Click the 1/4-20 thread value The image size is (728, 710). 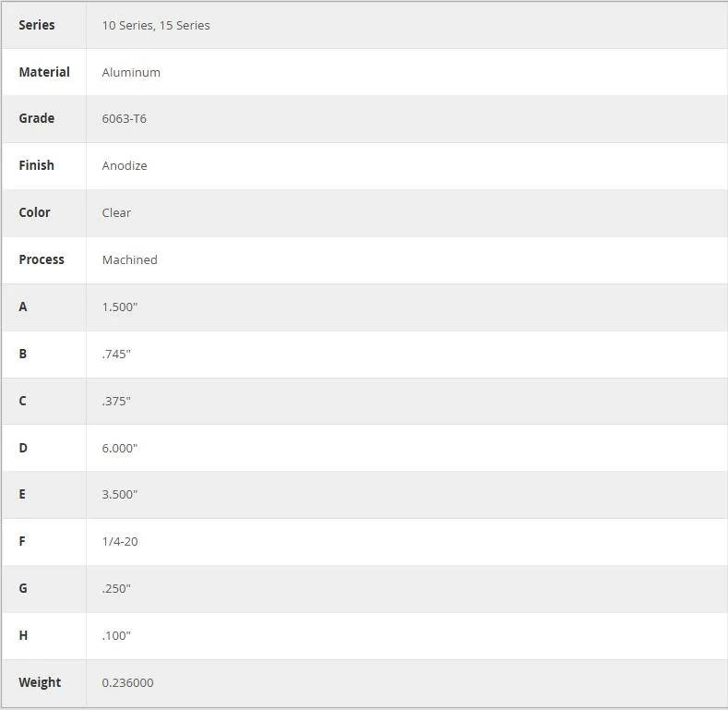(x=120, y=541)
